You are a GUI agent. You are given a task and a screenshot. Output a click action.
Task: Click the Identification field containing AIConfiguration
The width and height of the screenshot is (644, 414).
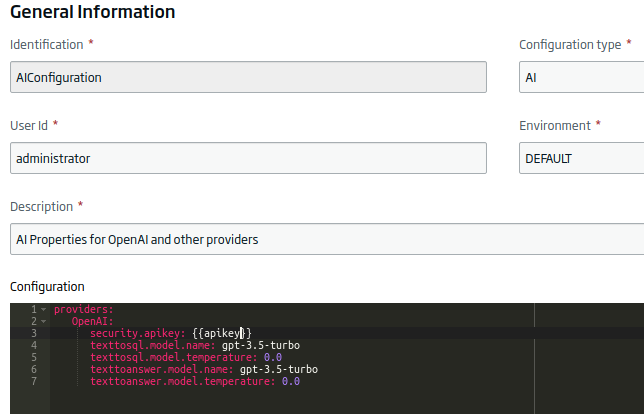[248, 77]
